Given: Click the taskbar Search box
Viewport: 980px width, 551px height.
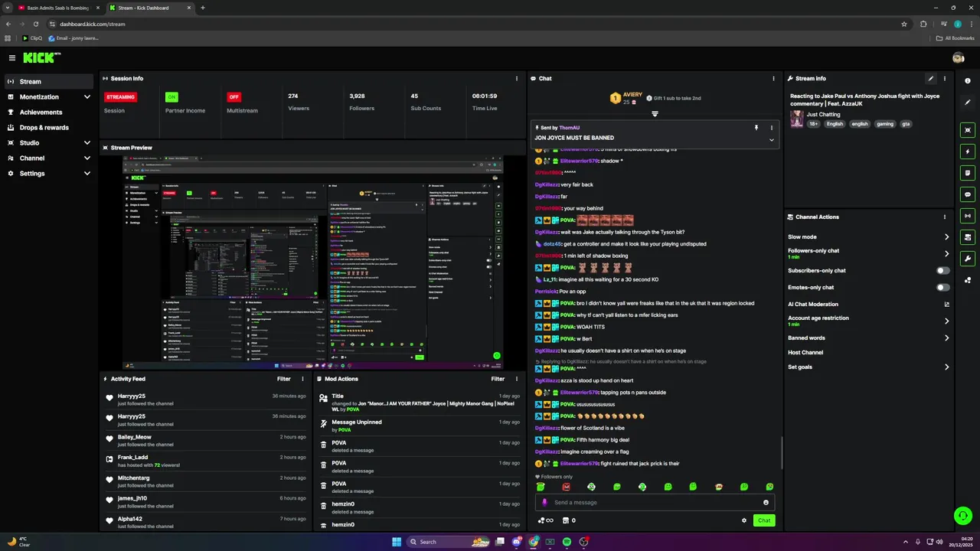Looking at the screenshot, I should point(448,542).
